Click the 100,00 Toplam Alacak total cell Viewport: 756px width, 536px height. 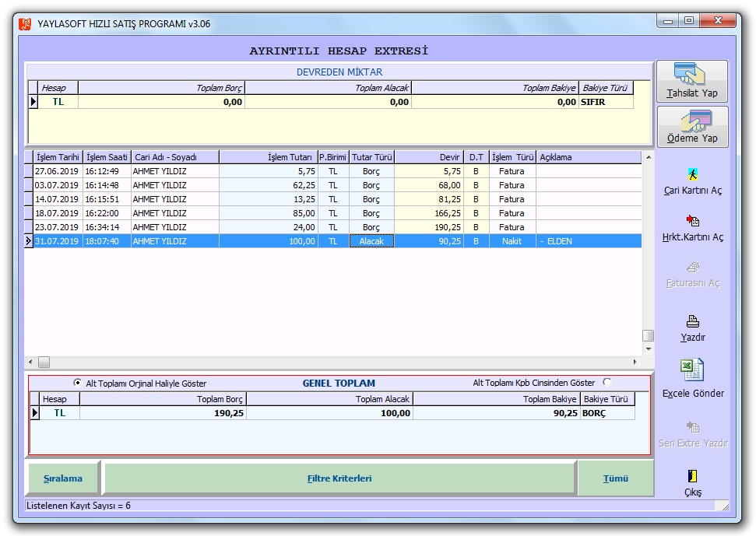click(330, 413)
